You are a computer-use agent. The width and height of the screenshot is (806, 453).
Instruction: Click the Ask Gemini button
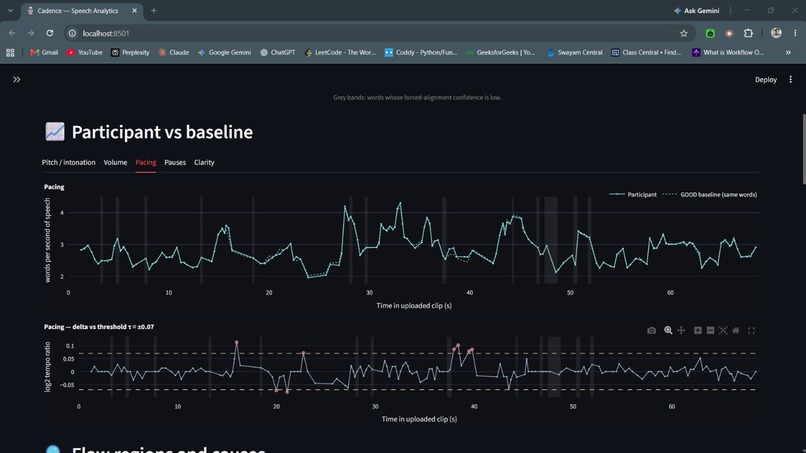697,11
